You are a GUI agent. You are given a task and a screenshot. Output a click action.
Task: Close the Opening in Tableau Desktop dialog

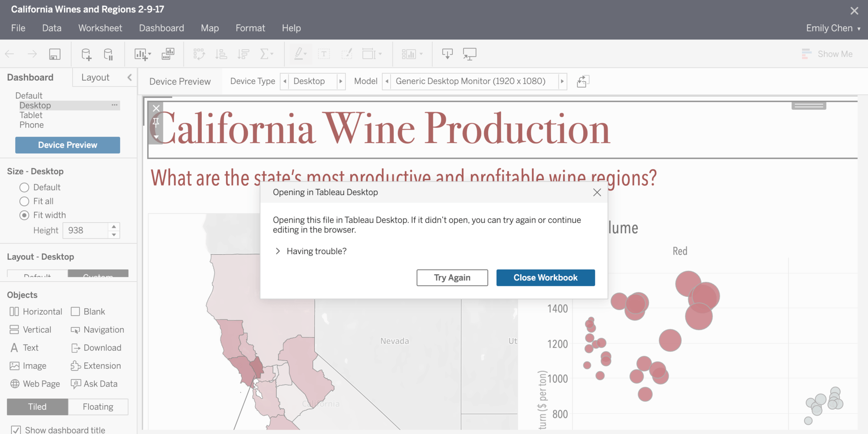pos(597,192)
